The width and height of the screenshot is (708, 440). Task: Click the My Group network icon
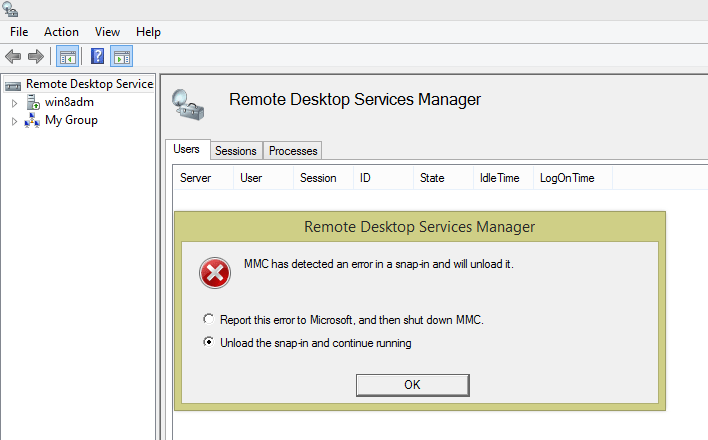[33, 120]
